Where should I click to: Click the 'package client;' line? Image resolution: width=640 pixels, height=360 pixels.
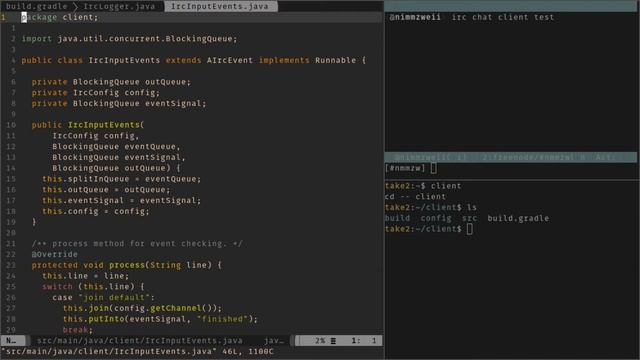[x=60, y=17]
